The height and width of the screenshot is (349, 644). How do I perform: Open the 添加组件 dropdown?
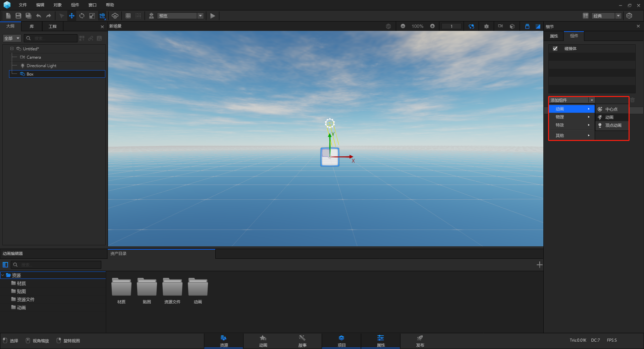(572, 100)
